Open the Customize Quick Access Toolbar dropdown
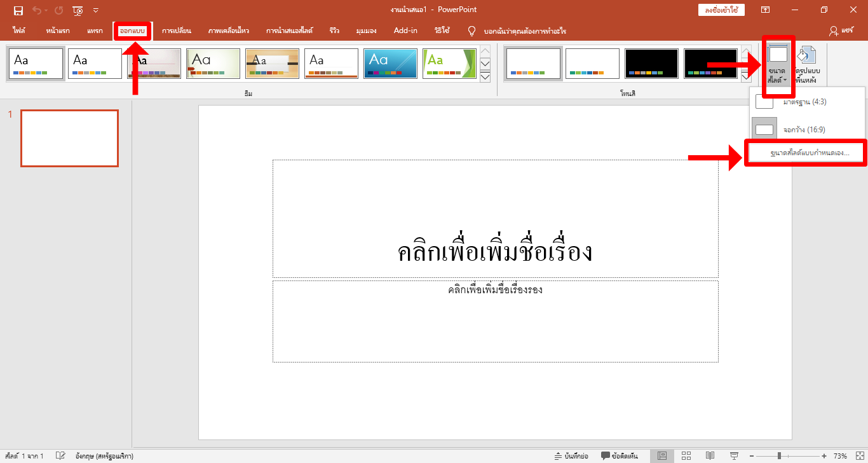Screen dimensions: 868x463 pyautogui.click(x=95, y=10)
